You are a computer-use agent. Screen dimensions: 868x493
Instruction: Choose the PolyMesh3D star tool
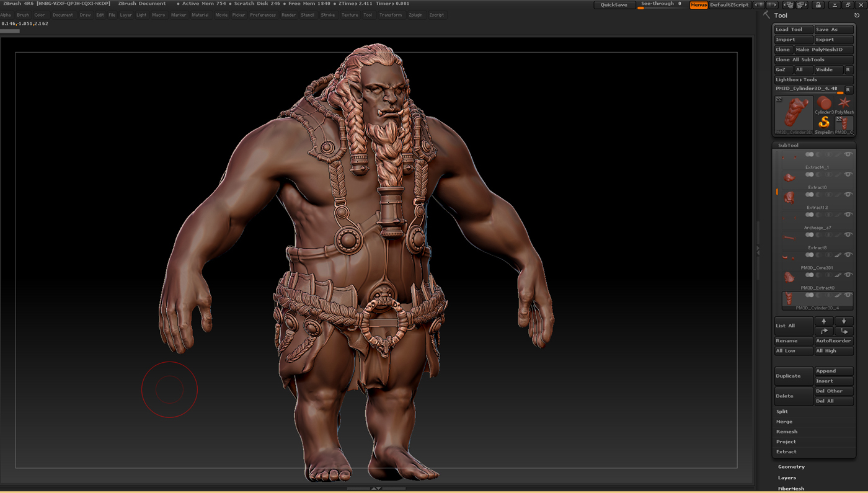(844, 104)
